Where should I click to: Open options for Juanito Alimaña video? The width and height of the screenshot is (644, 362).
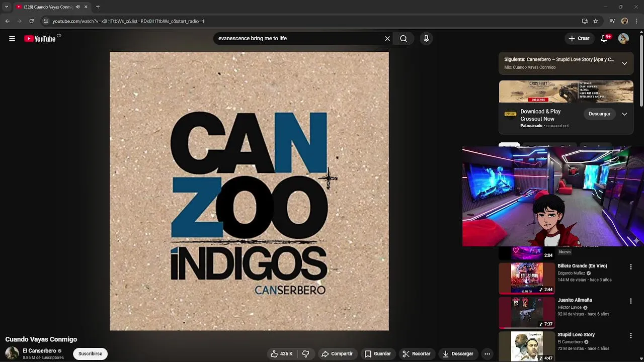click(630, 301)
